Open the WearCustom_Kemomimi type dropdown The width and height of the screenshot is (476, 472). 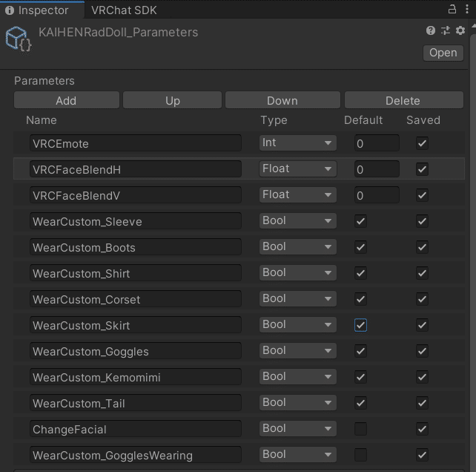click(297, 376)
